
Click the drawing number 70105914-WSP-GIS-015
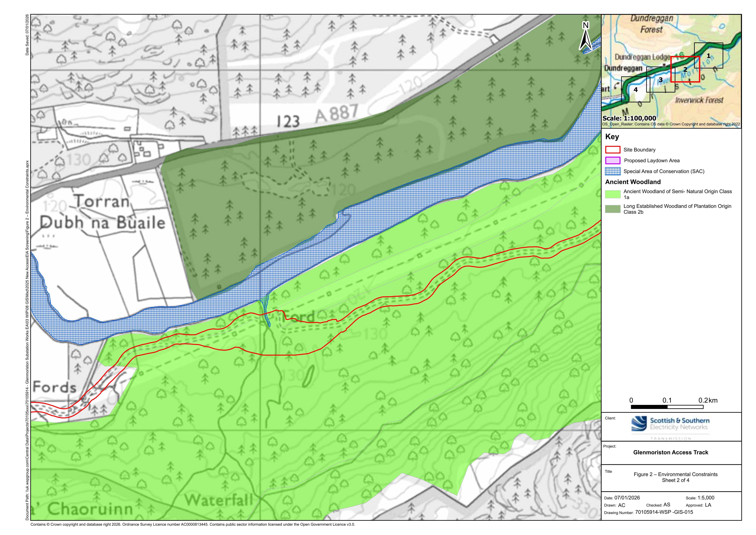coord(664,512)
